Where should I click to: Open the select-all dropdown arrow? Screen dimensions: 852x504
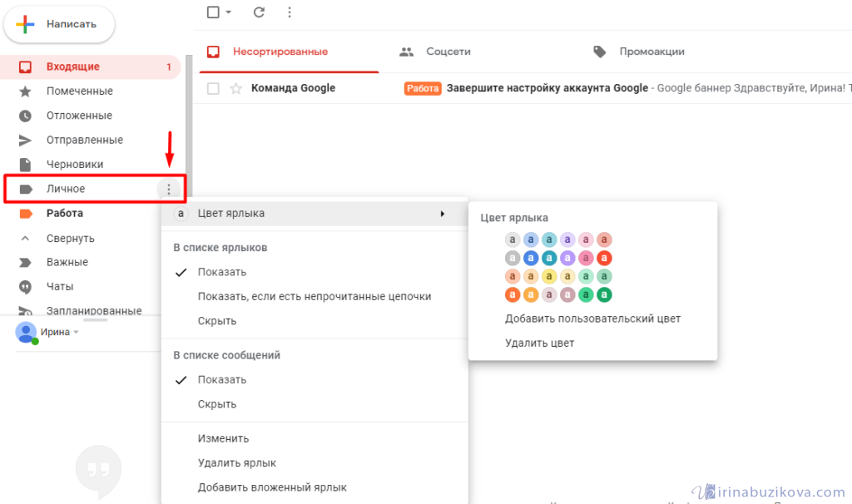(229, 12)
